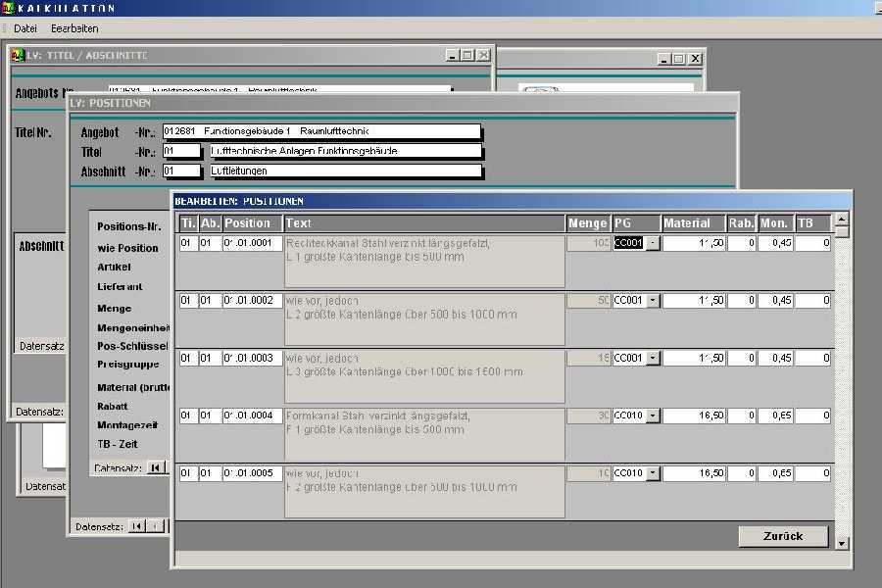The image size is (882, 588).
Task: Expand PG dropdown for position 01.01.0001
Action: (653, 243)
